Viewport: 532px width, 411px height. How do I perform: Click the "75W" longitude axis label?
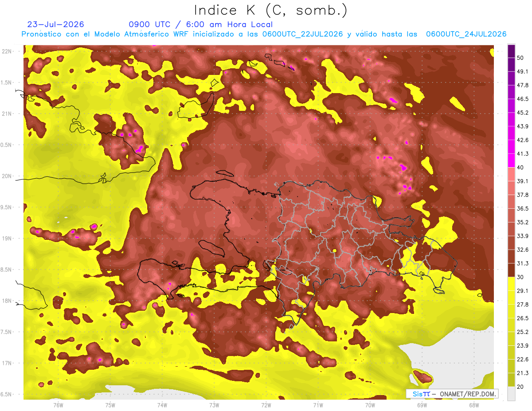point(110,405)
